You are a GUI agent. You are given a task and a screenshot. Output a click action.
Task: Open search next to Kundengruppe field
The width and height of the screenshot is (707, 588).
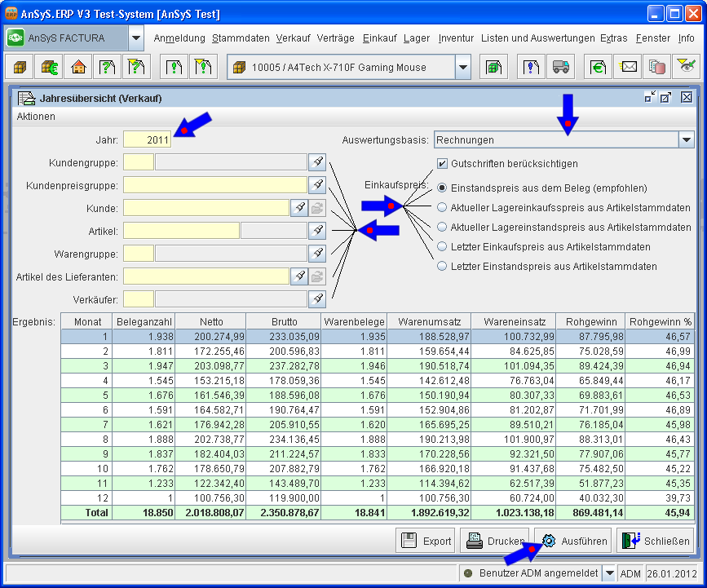coord(317,162)
